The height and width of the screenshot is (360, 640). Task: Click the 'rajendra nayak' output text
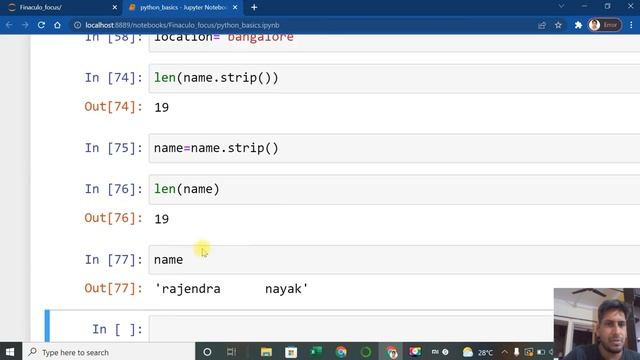pyautogui.click(x=231, y=289)
